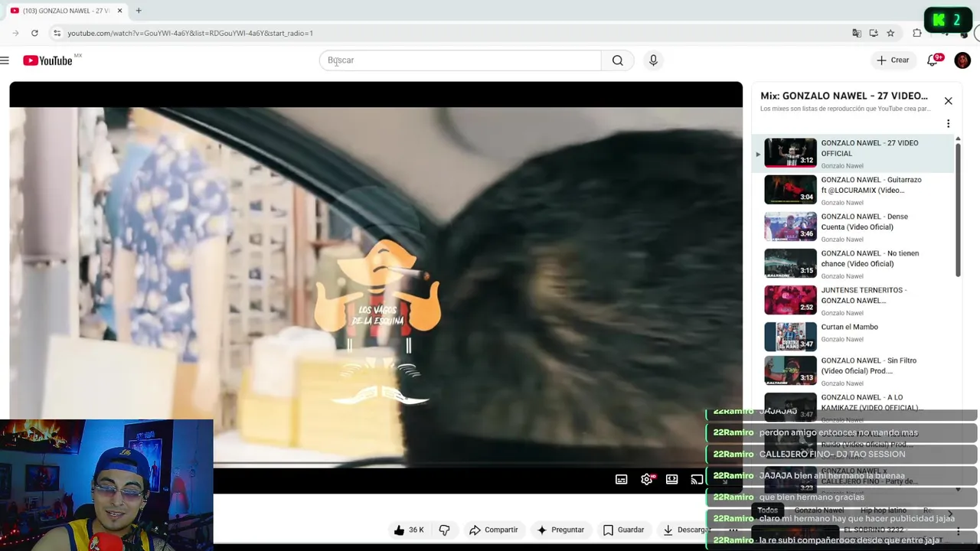Play the JUNTENSE TERNERITOS thumbnail

[790, 300]
